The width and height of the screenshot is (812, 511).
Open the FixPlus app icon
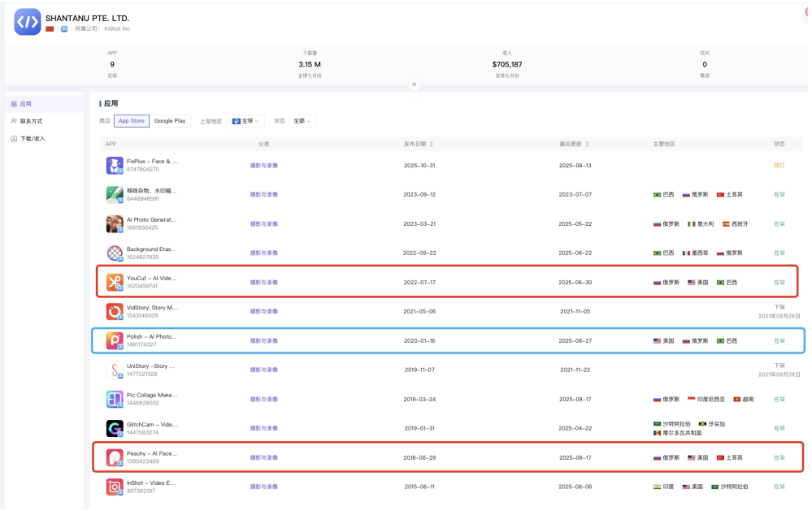coord(115,166)
